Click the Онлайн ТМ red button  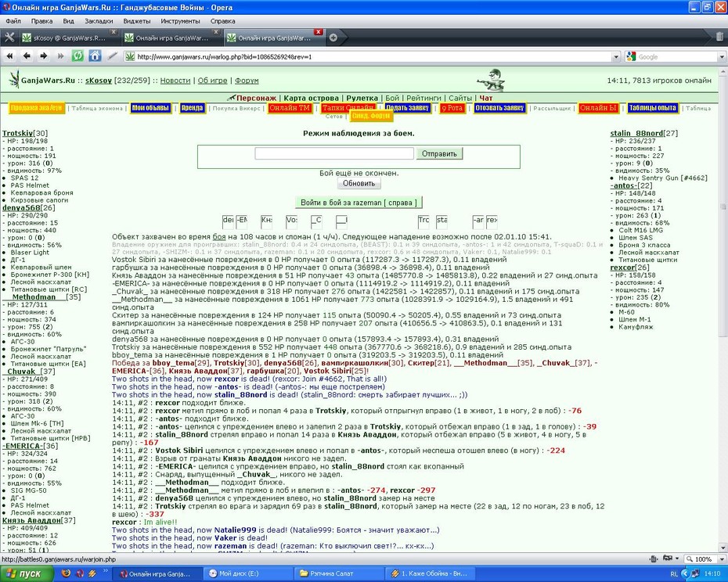tap(290, 108)
